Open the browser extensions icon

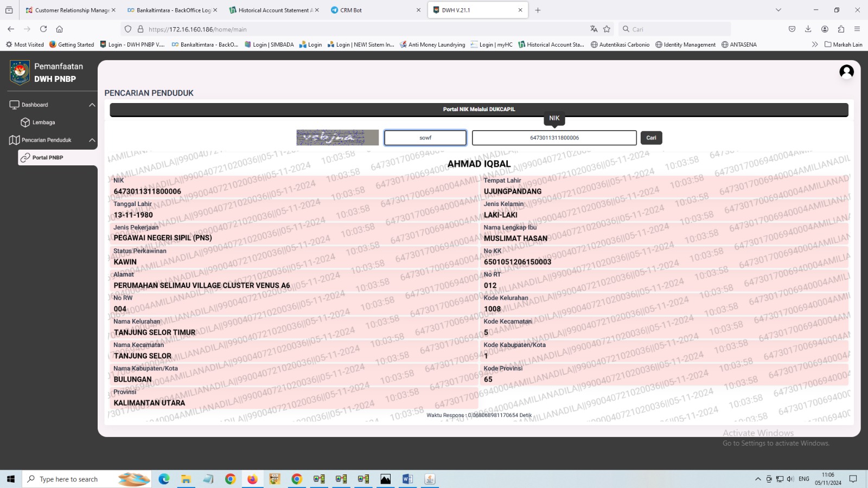[841, 29]
